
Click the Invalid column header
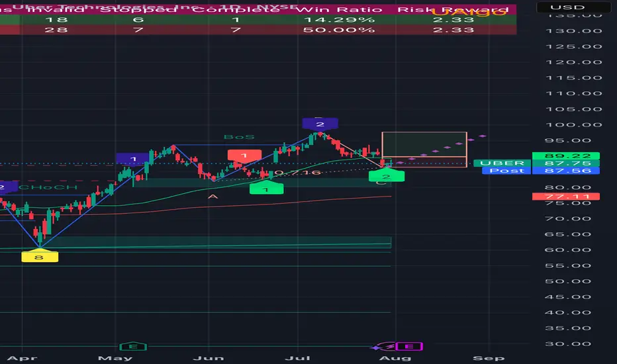[55, 10]
